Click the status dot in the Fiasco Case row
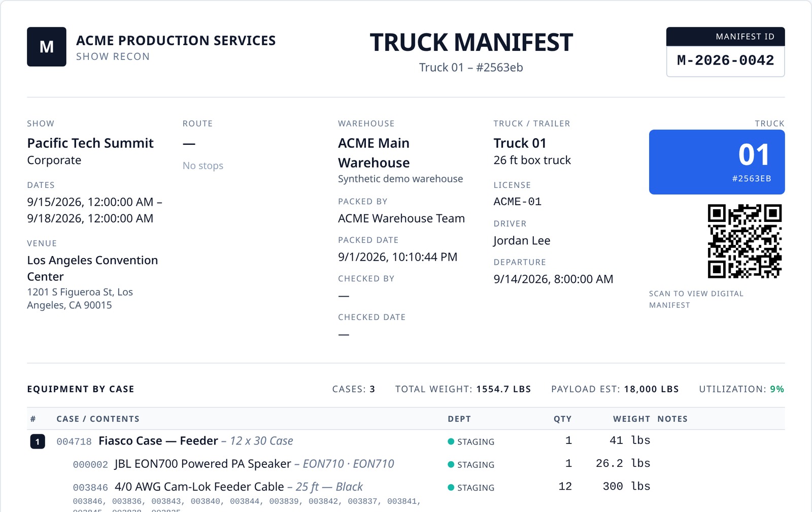This screenshot has height=512, width=812. click(451, 441)
